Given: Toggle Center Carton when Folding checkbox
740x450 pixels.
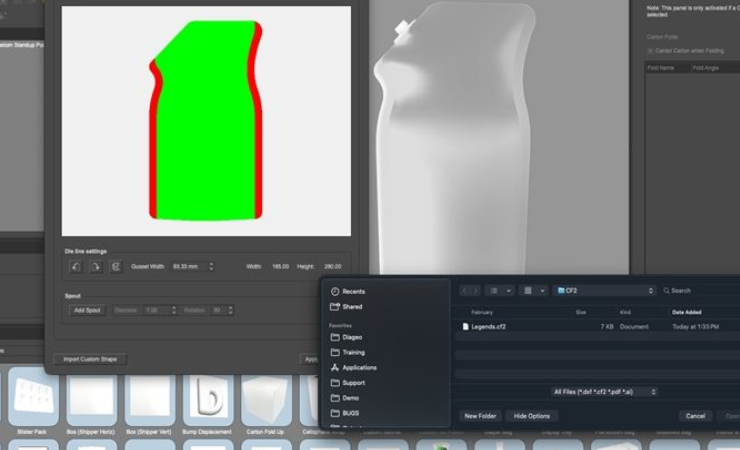Looking at the screenshot, I should pos(651,50).
